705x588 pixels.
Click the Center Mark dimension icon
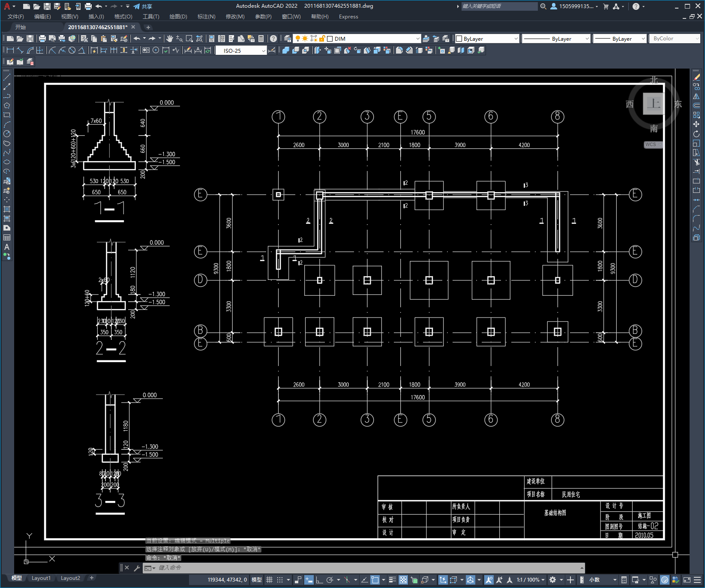pyautogui.click(x=156, y=50)
